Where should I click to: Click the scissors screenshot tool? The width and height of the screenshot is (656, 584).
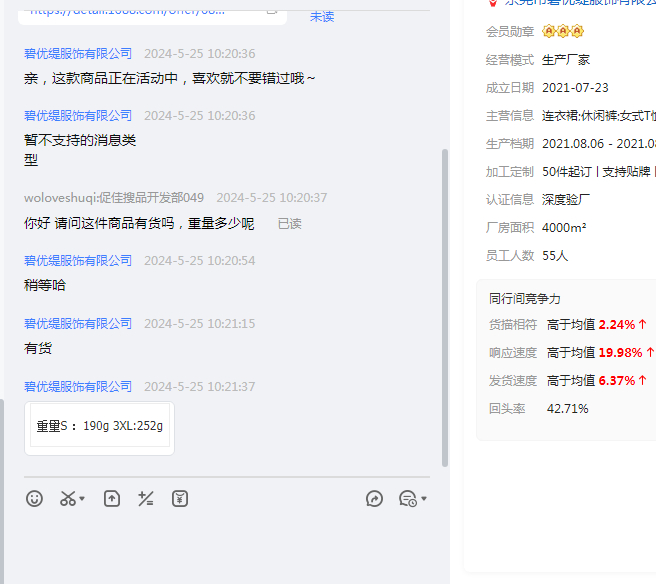[x=68, y=499]
